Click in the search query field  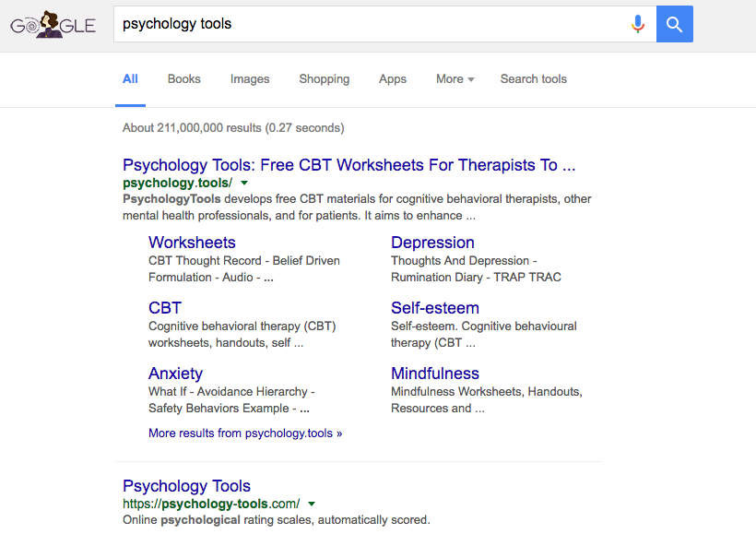369,24
